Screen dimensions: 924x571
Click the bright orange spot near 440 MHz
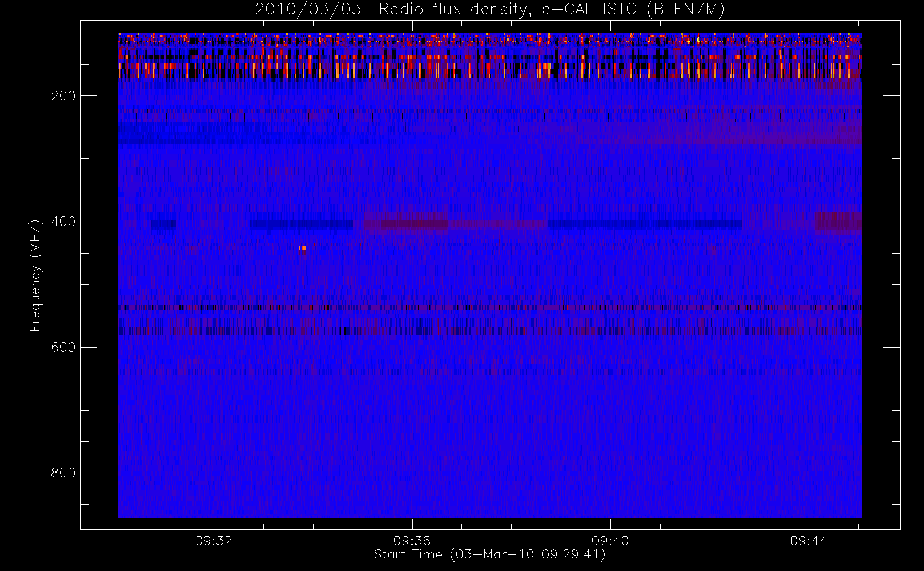coord(302,248)
